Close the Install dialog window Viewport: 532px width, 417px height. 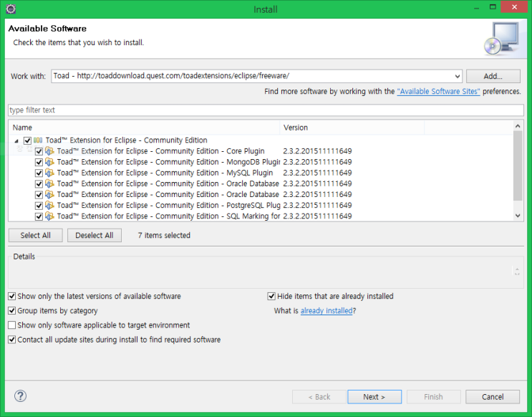click(514, 7)
